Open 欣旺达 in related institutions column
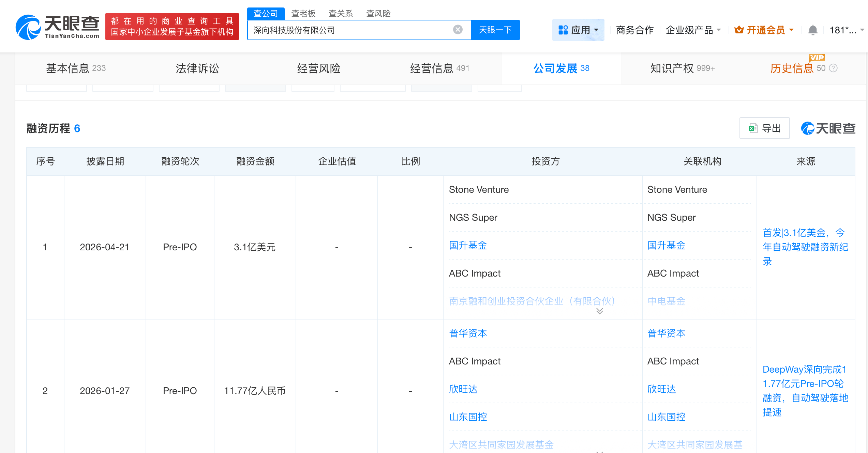Image resolution: width=868 pixels, height=453 pixels. tap(662, 389)
